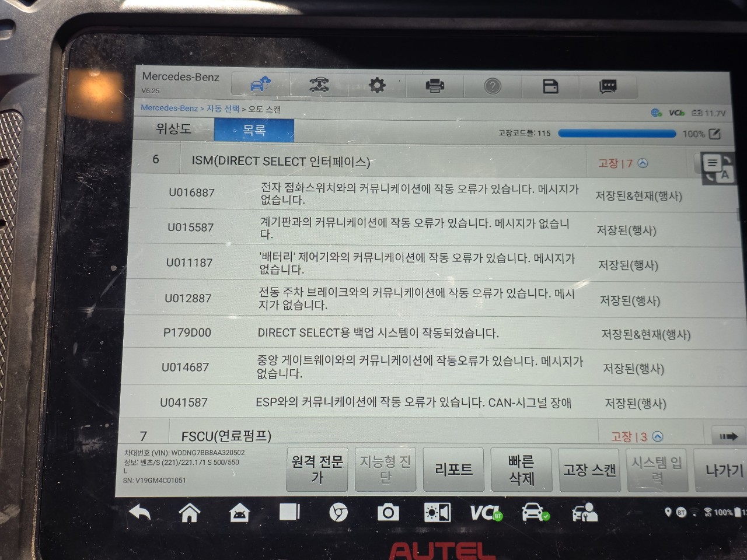
Task: Expand the FSCU fault list chevron
Action: (658, 436)
